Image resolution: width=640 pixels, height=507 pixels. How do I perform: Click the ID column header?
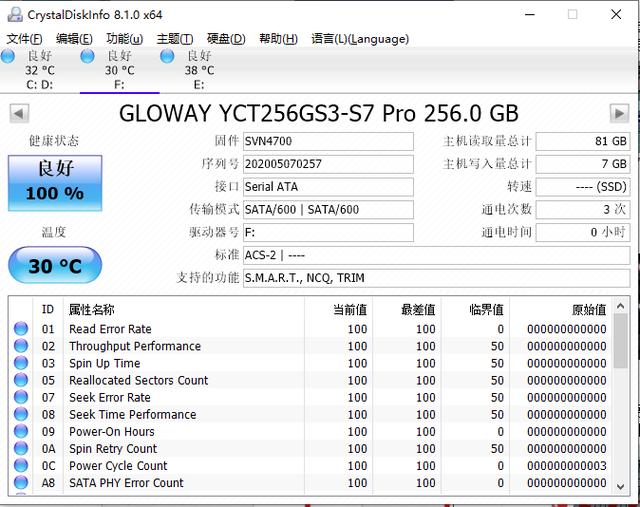(48, 309)
